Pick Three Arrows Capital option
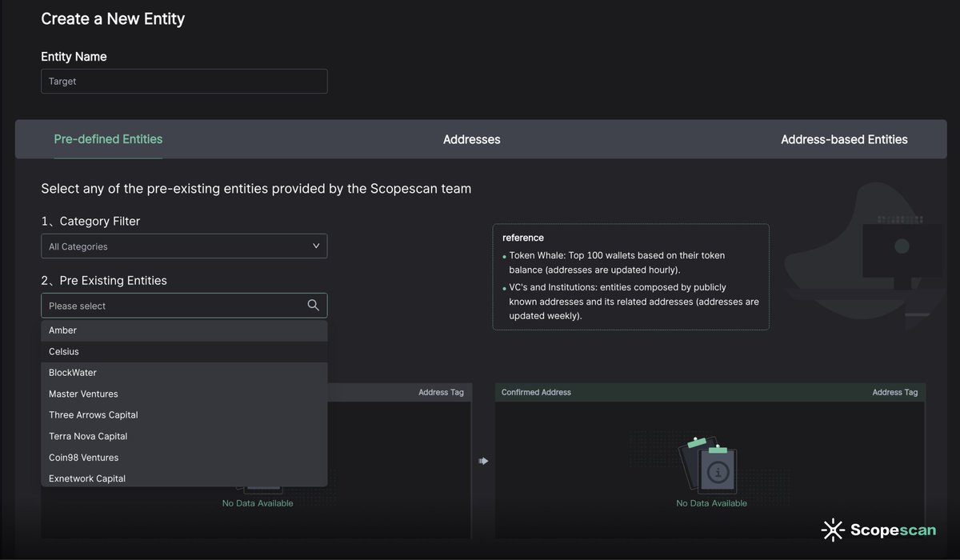The image size is (960, 560). tap(184, 415)
